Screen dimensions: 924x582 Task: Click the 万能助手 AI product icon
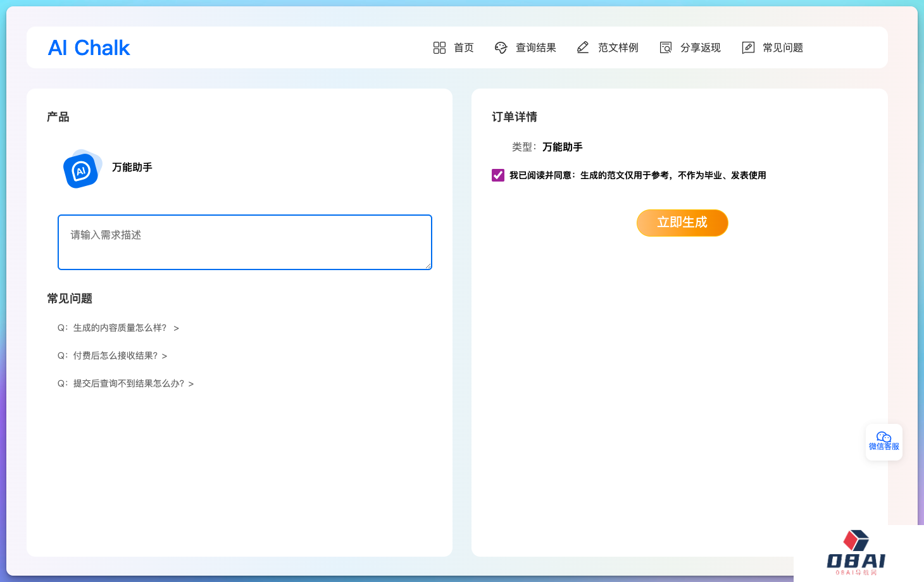click(x=82, y=169)
